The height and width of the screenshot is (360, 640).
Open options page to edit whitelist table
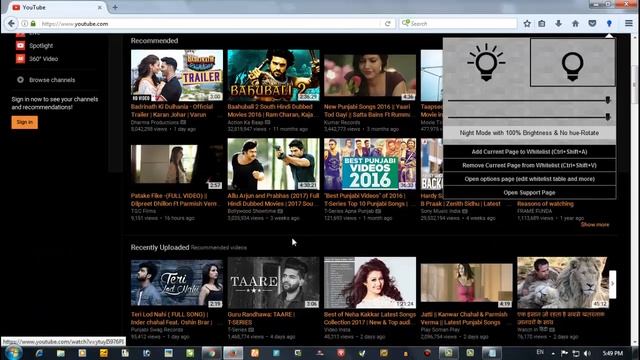click(x=529, y=179)
